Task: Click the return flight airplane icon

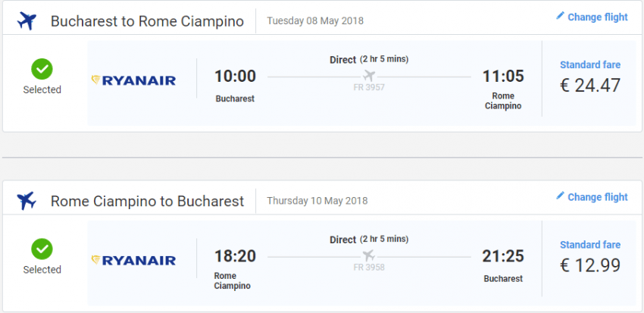Action: point(27,201)
